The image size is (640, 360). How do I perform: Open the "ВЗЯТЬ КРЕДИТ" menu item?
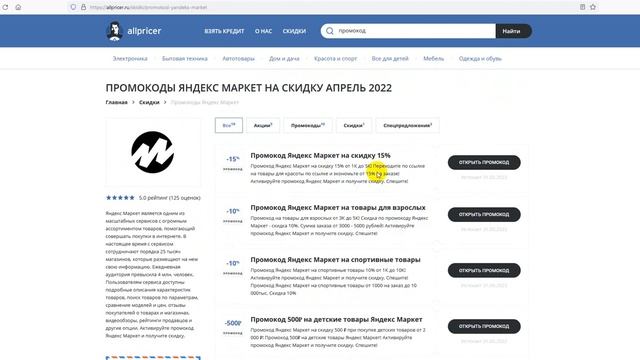224,31
